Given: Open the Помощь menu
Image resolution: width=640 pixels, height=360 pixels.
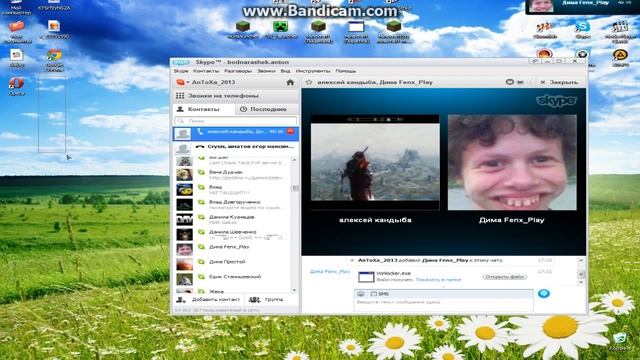Looking at the screenshot, I should (346, 71).
